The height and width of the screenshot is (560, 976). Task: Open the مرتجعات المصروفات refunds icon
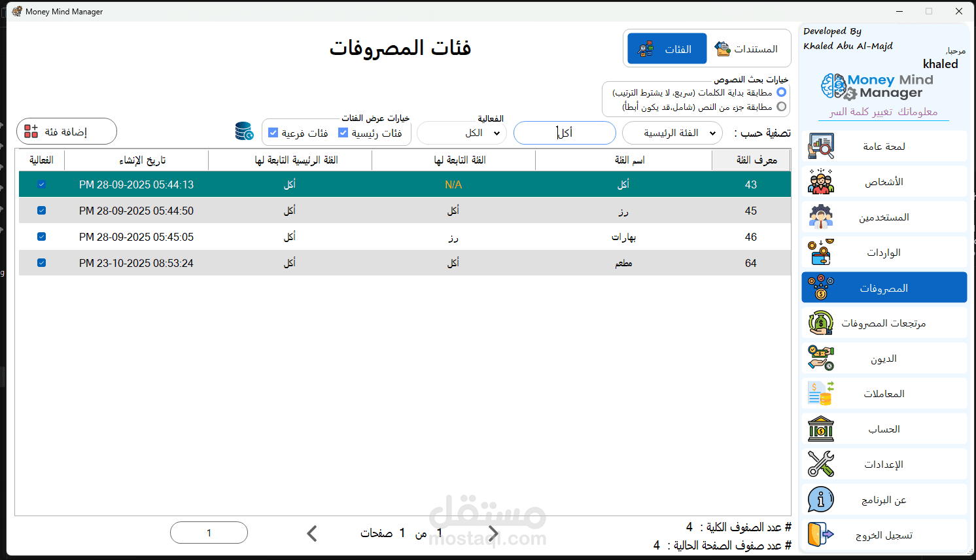pos(821,323)
